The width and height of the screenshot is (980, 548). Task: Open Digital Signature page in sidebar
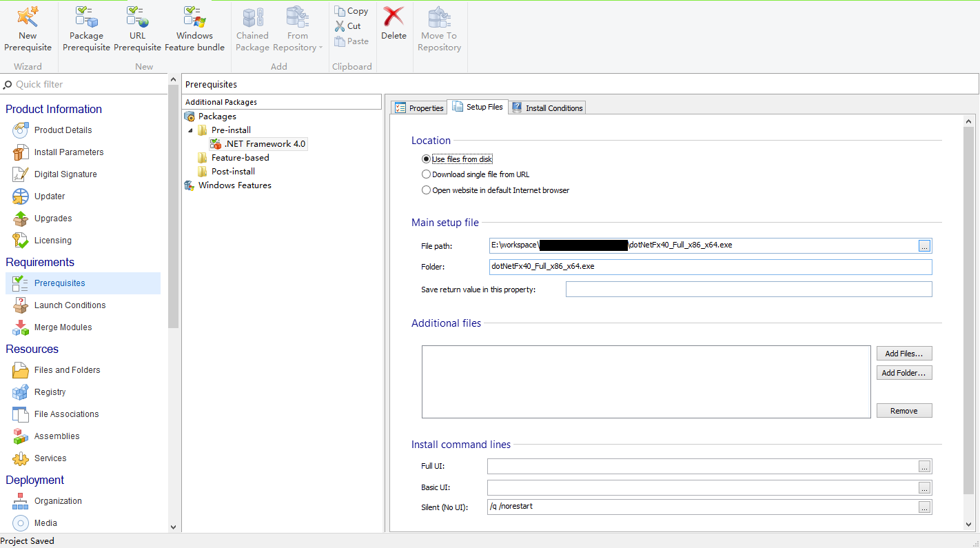[65, 174]
